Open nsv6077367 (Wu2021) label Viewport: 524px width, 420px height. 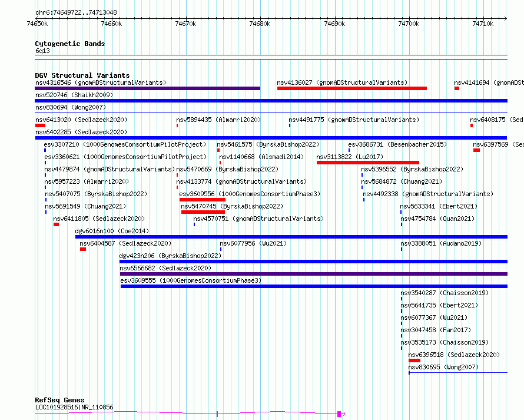pos(434,318)
